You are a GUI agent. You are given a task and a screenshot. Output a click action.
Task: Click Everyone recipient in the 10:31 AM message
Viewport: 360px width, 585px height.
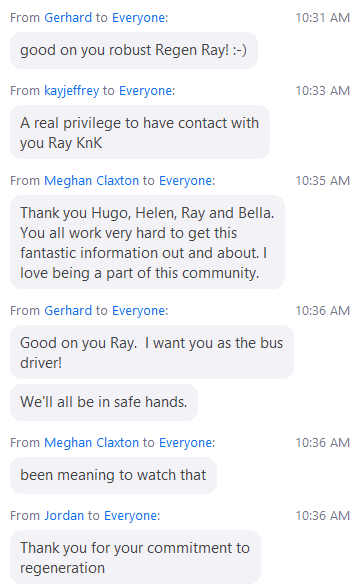pos(139,18)
